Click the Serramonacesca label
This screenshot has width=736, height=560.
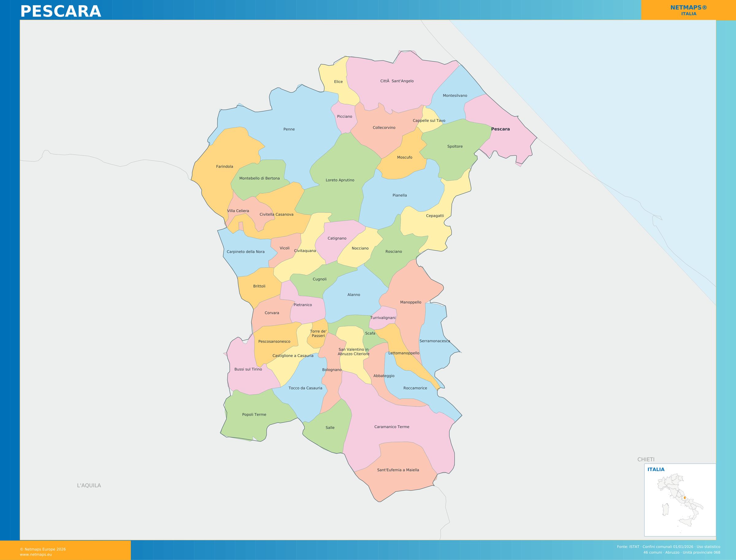(x=435, y=341)
